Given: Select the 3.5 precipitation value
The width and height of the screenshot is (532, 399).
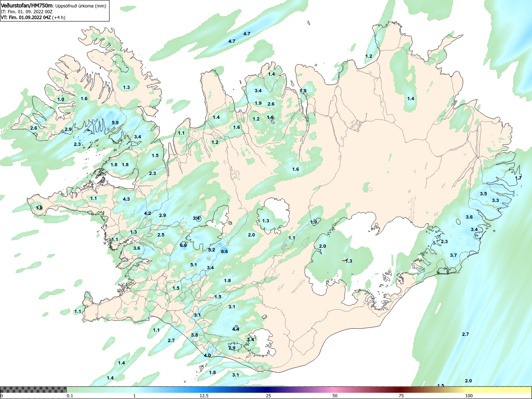Looking at the screenshot, I should pos(483,194).
